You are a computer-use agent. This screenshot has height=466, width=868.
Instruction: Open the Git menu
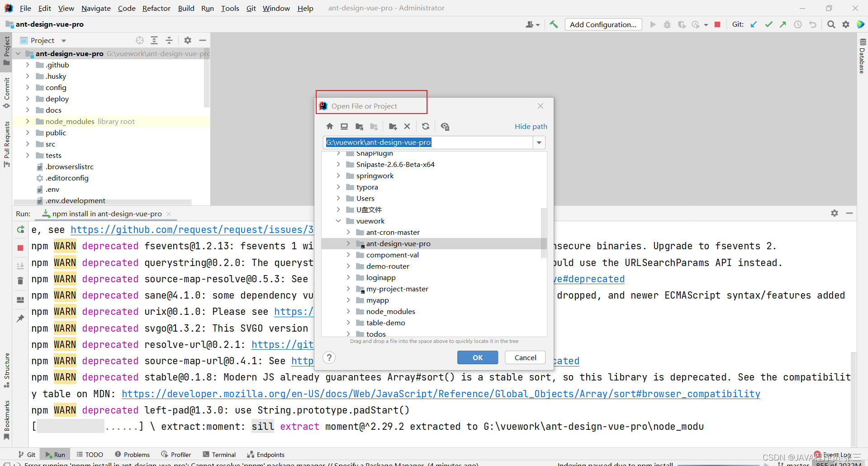[x=251, y=8]
